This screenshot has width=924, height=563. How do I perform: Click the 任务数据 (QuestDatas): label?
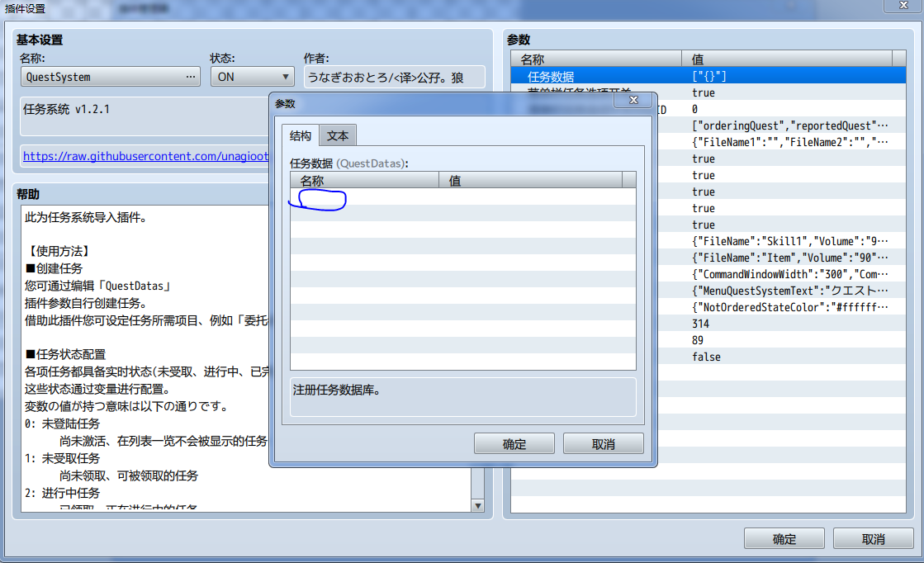pyautogui.click(x=348, y=163)
